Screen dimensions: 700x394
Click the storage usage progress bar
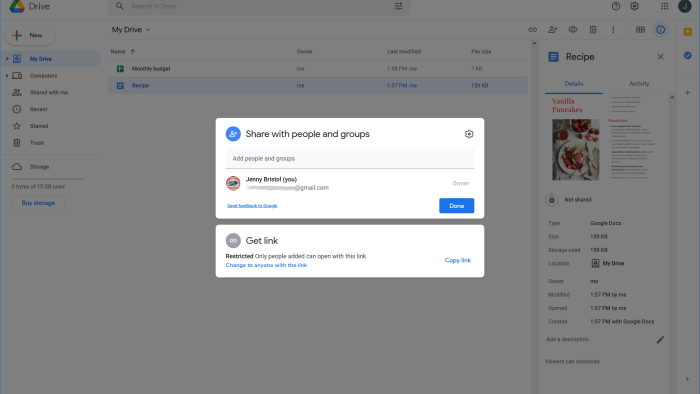coord(48,179)
